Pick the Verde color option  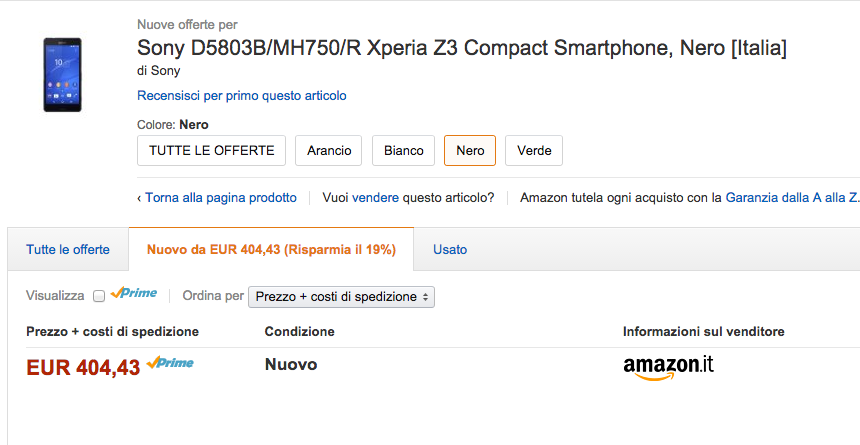534,150
